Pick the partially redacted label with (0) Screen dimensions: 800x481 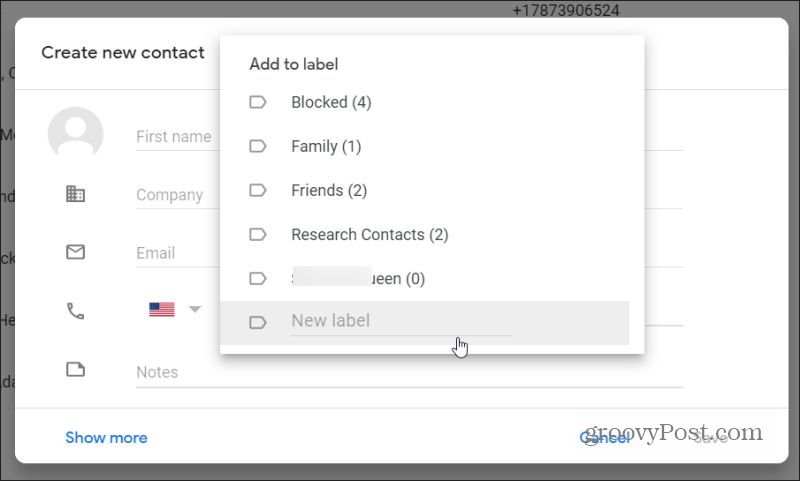pyautogui.click(x=360, y=278)
